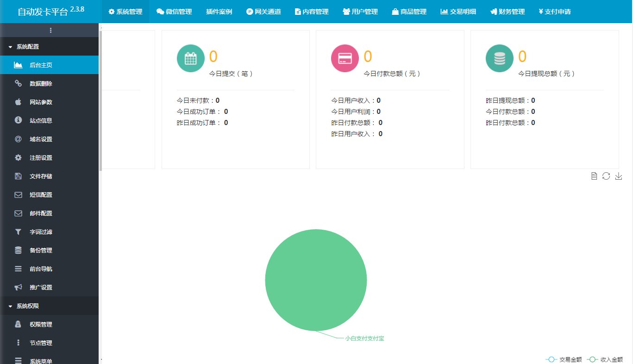This screenshot has width=633, height=364.
Task: Open the 后台主页 chart icon
Action: (19, 65)
